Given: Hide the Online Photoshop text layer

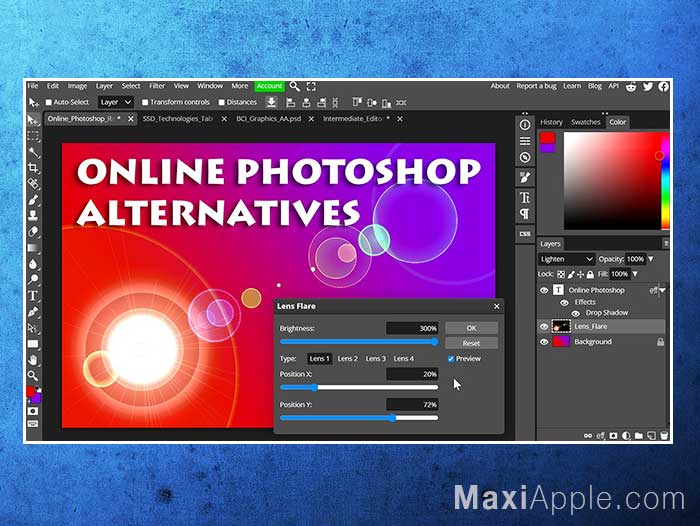Looking at the screenshot, I should (x=544, y=290).
